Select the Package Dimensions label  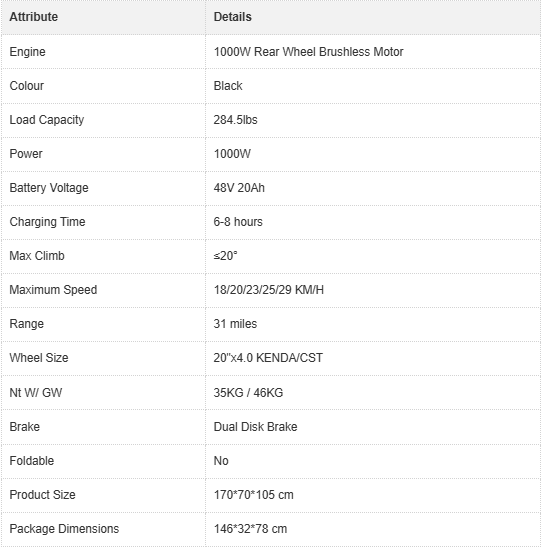64,529
